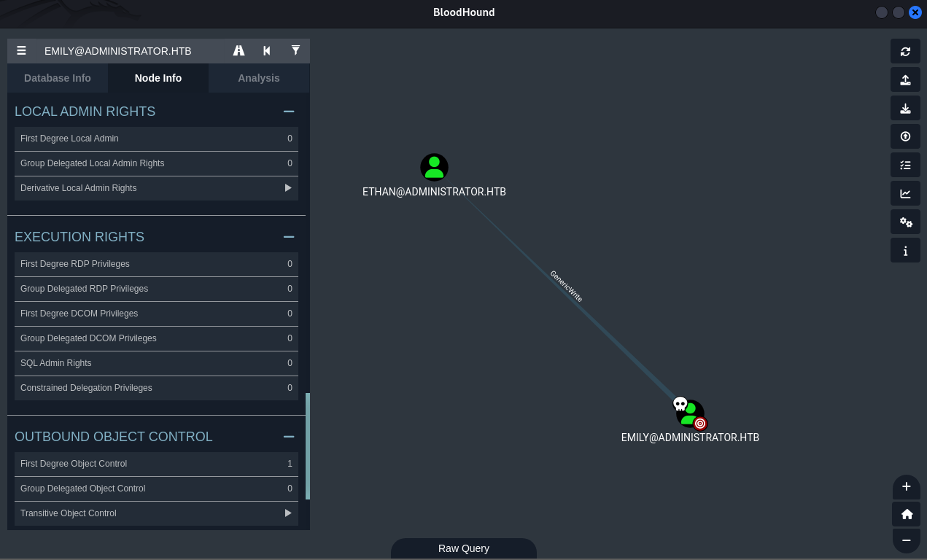Click the back step icon in search bar
Viewport: 927px width, 560px height.
click(267, 51)
